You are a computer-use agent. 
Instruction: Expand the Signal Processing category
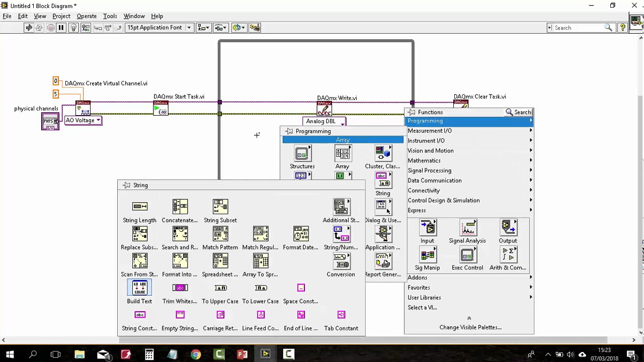click(469, 170)
